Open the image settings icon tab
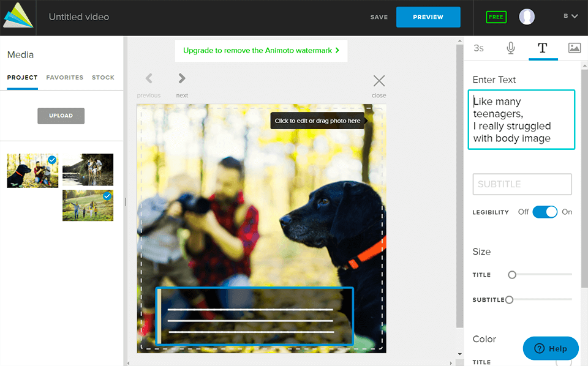Screen dimensions: 588x366 [x=574, y=48]
